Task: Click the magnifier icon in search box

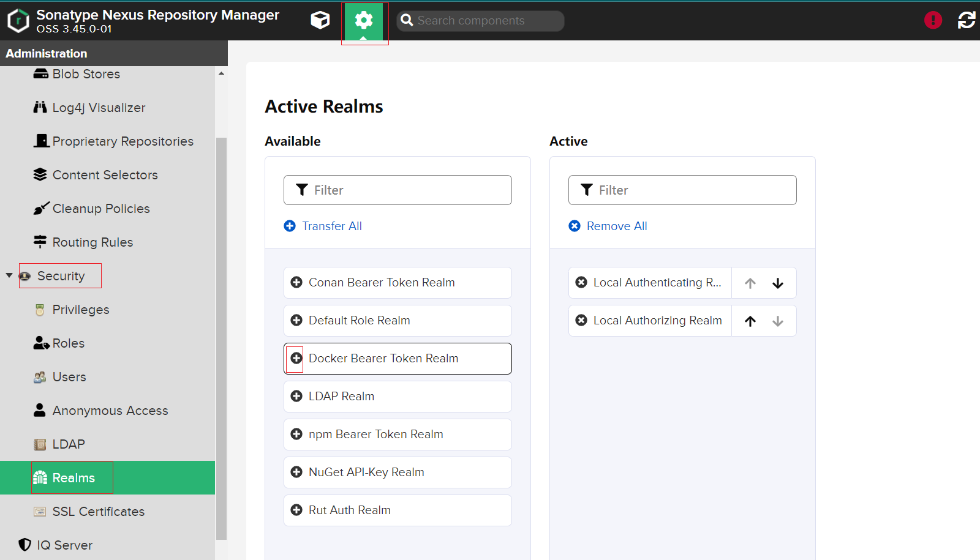Action: (x=407, y=20)
